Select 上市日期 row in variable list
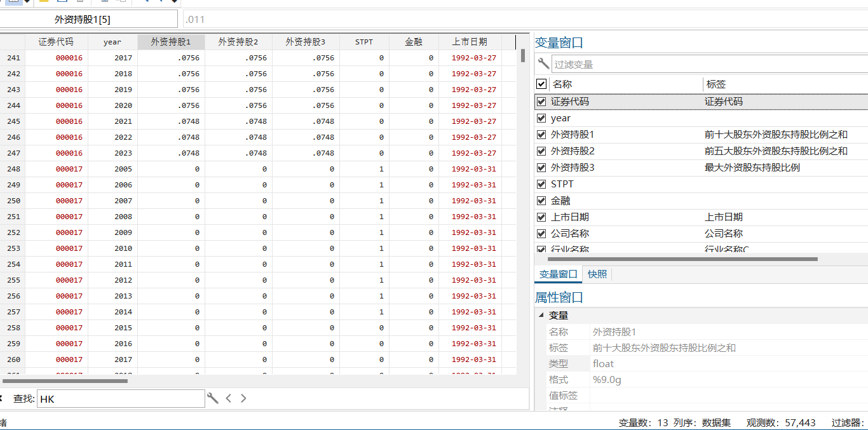Viewport: 868px width, 430px height. pyautogui.click(x=701, y=217)
